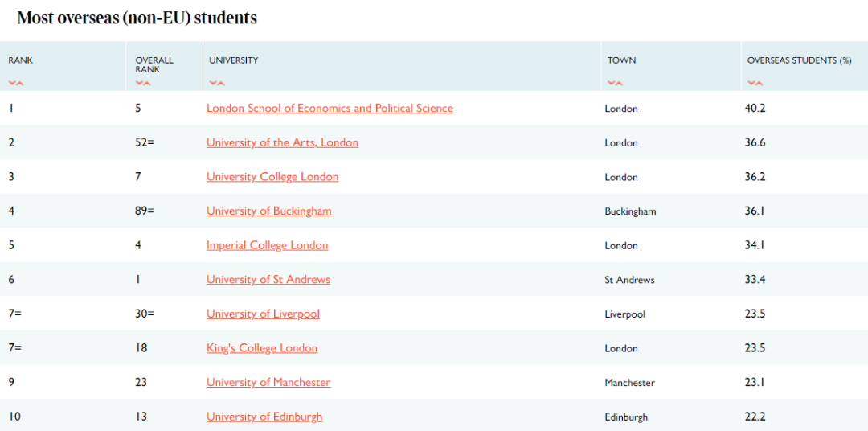
Task: Go to University of Liverpool page
Action: pos(263,314)
